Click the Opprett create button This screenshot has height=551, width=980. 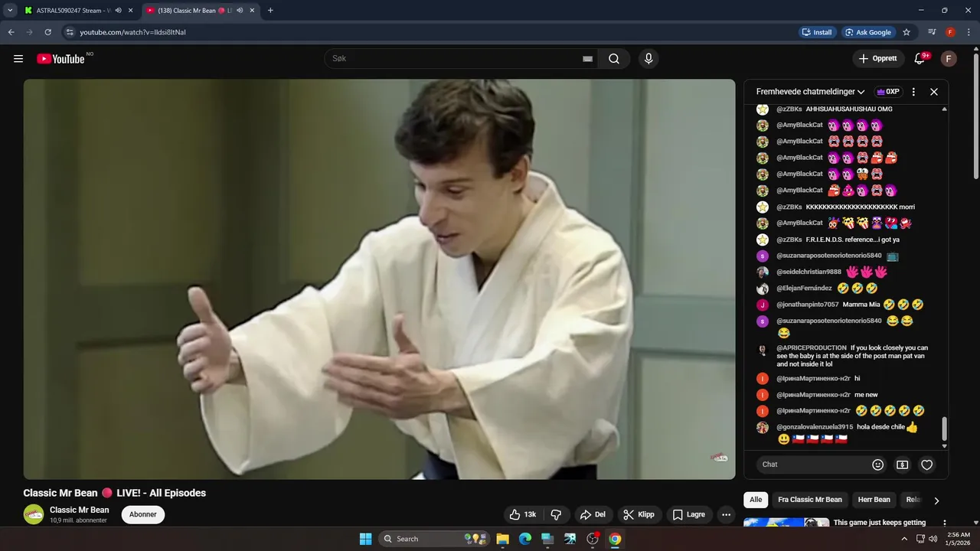pyautogui.click(x=877, y=59)
